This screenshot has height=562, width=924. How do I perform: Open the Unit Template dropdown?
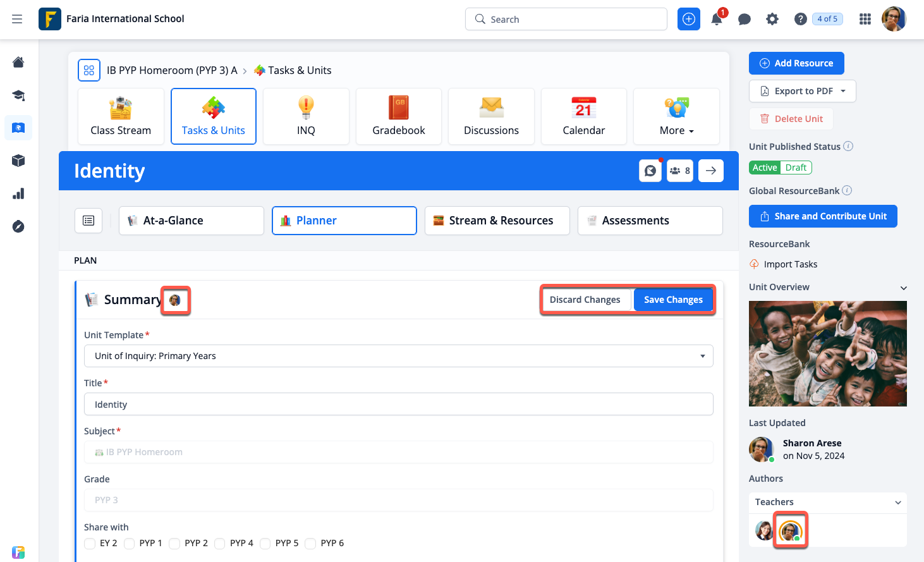(398, 356)
